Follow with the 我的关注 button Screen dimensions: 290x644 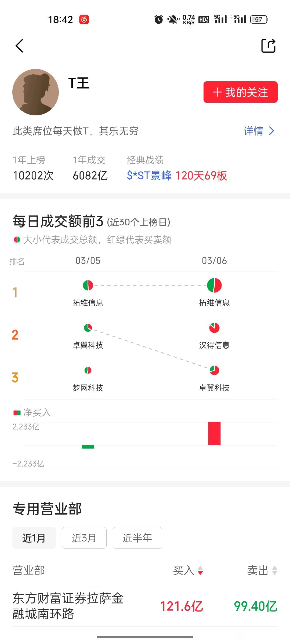pos(240,92)
